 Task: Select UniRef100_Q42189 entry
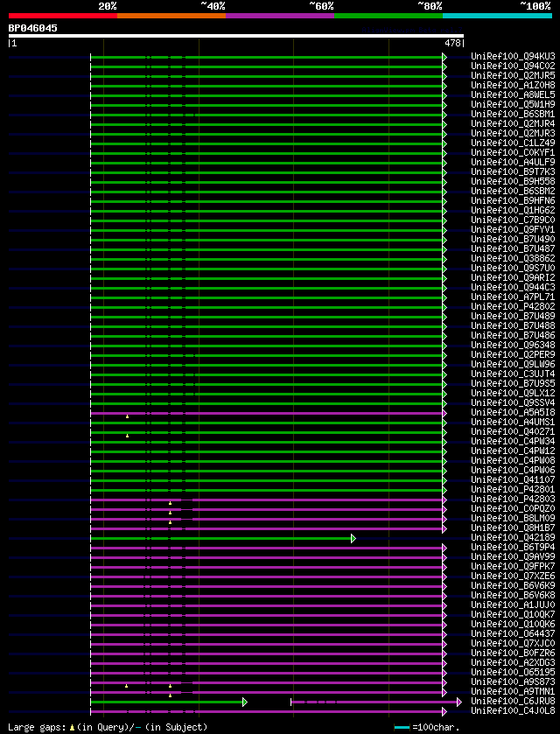point(513,538)
